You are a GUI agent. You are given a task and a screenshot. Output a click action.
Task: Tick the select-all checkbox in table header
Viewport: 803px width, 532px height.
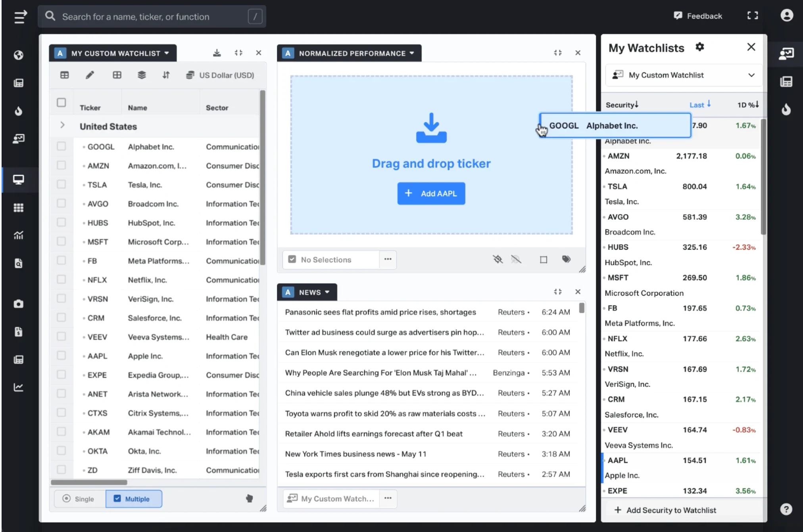[x=61, y=103]
